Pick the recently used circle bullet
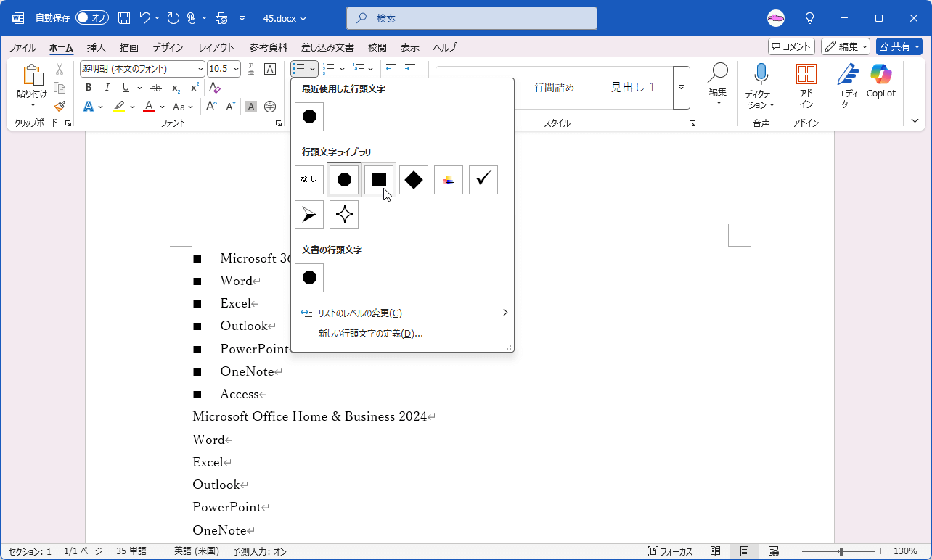This screenshot has width=932, height=560. point(309,116)
